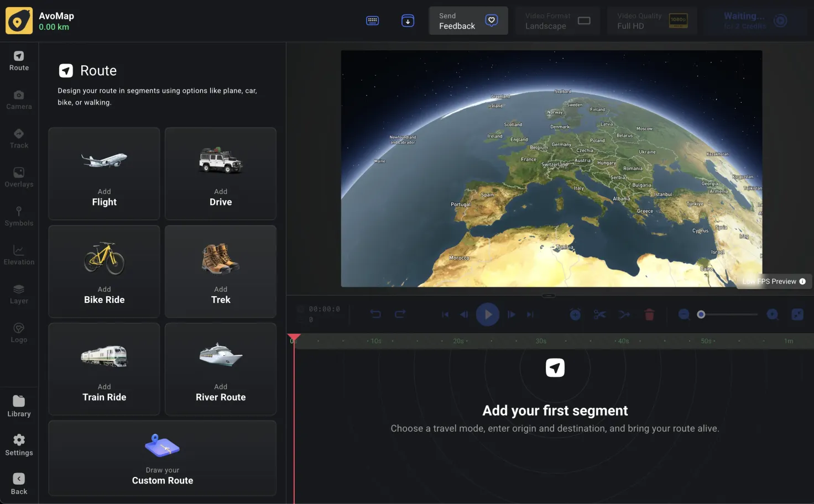Viewport: 814px width, 504px height.
Task: Open keyboard shortcuts icon in top bar
Action: (x=373, y=21)
